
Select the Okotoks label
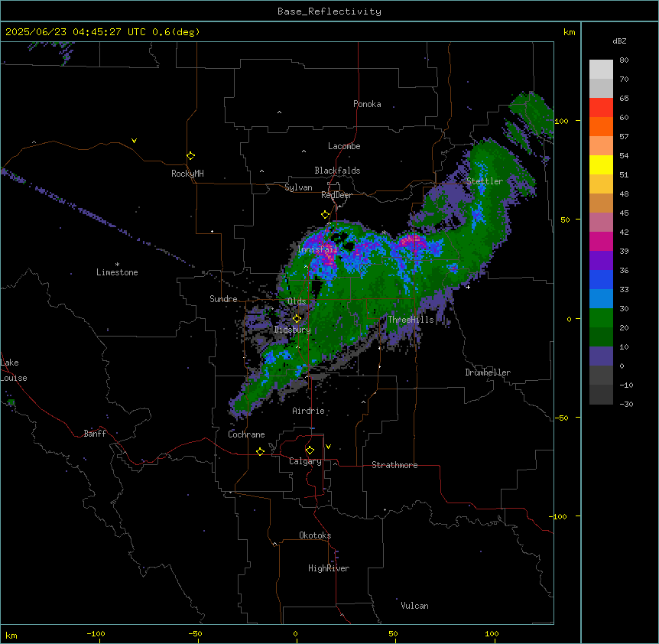pos(315,535)
